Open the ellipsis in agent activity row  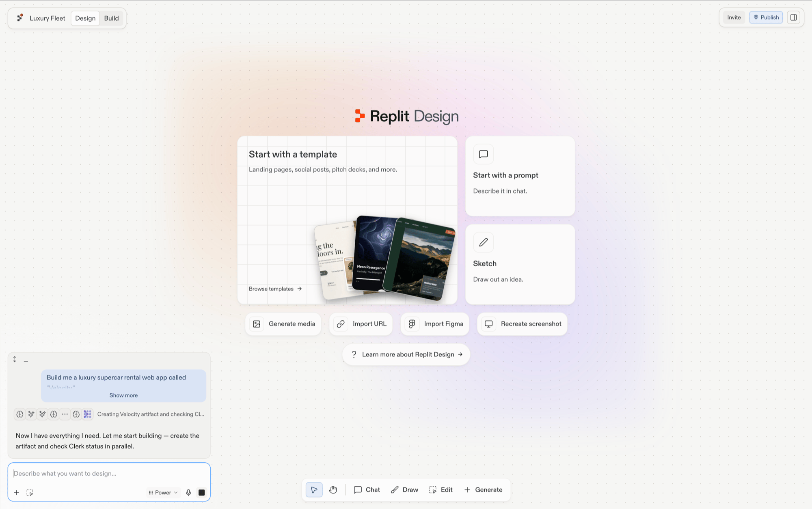(x=65, y=414)
